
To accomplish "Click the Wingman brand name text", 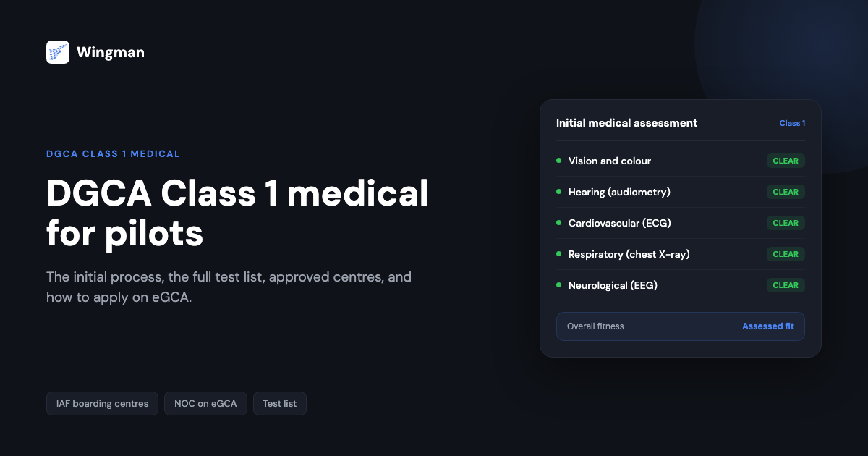I will click(x=111, y=52).
